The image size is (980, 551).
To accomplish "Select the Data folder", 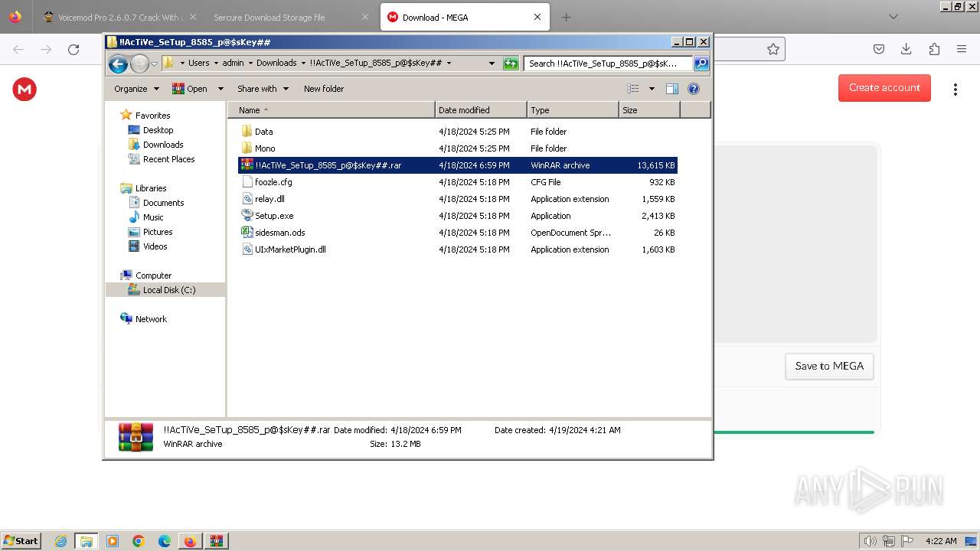I will click(458, 132).
